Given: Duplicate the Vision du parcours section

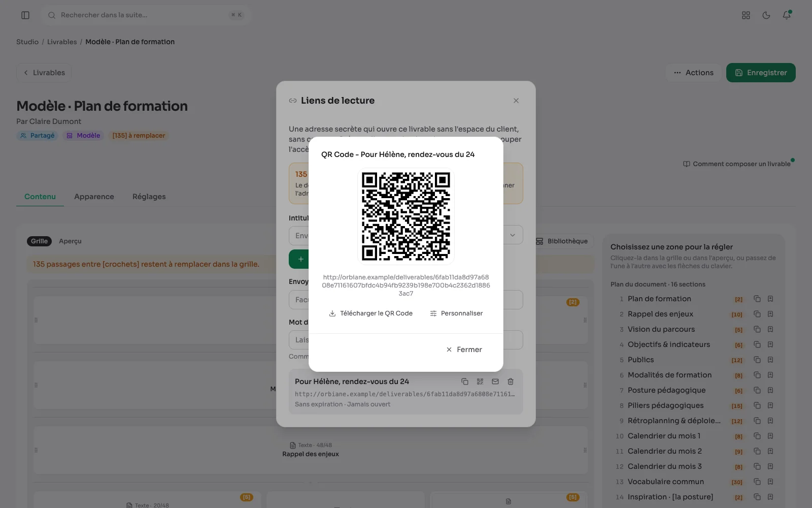Looking at the screenshot, I should coord(757,329).
